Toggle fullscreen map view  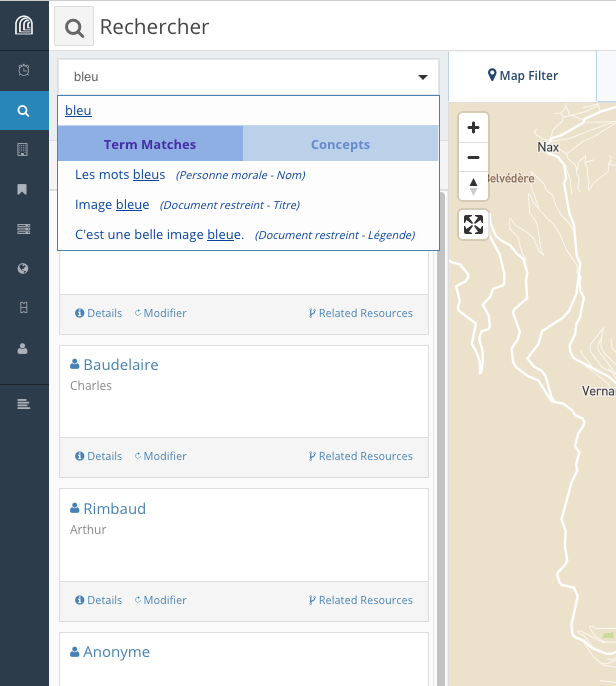[473, 225]
